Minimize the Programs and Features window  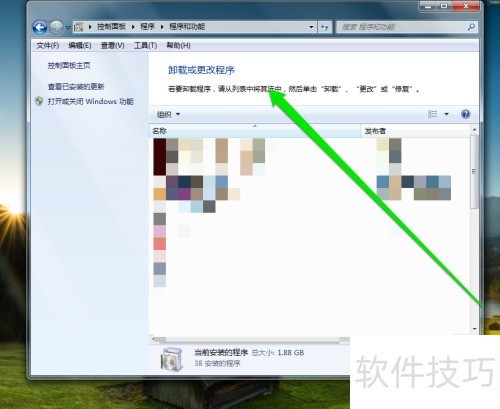[428, 6]
